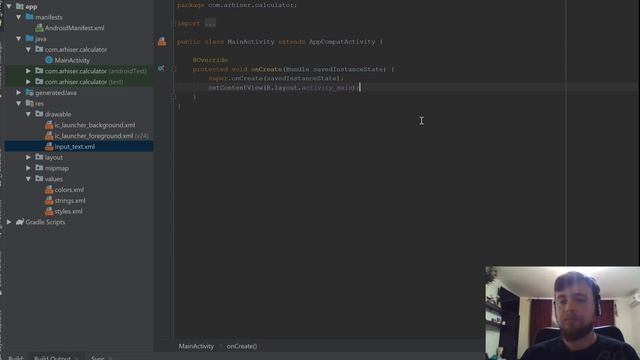The height and width of the screenshot is (360, 640).
Task: Collapse the values folder arrow
Action: 28,179
